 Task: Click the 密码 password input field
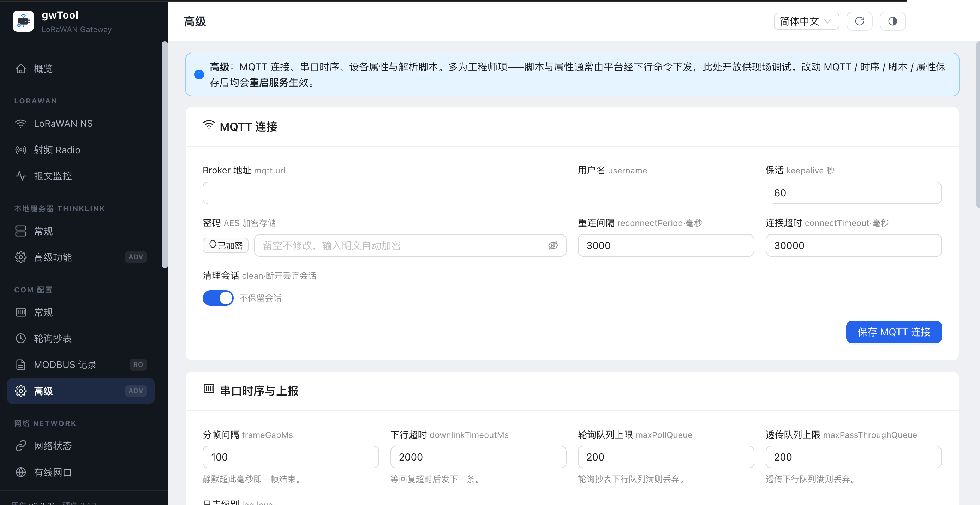click(410, 245)
